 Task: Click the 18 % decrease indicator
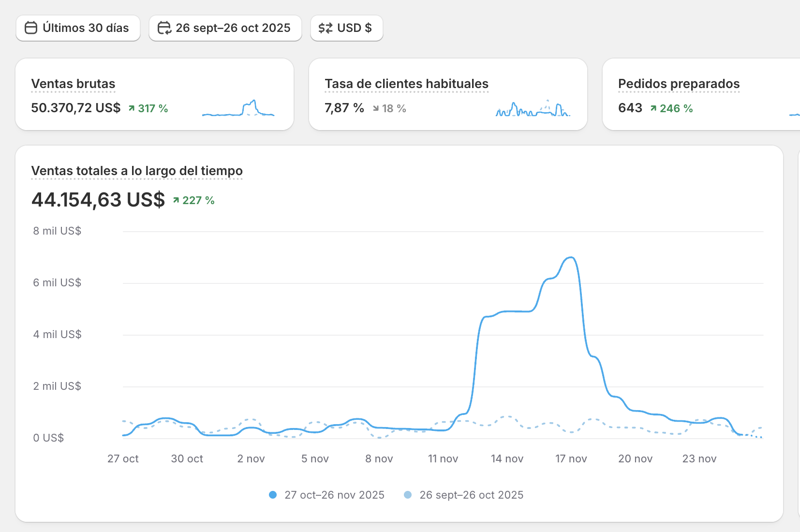[x=389, y=108]
